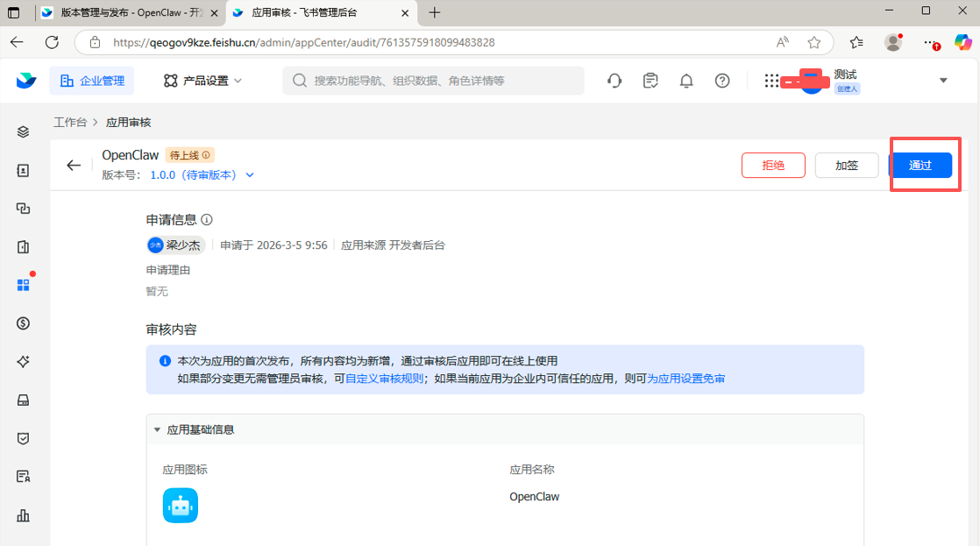Image resolution: width=980 pixels, height=546 pixels.
Task: Open 工作台 from the breadcrumb
Action: click(70, 124)
